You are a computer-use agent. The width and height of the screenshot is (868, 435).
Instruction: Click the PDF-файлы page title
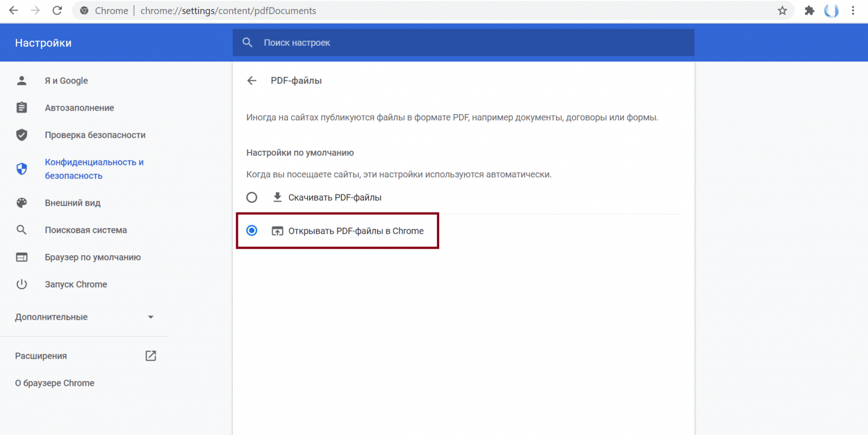click(x=296, y=81)
